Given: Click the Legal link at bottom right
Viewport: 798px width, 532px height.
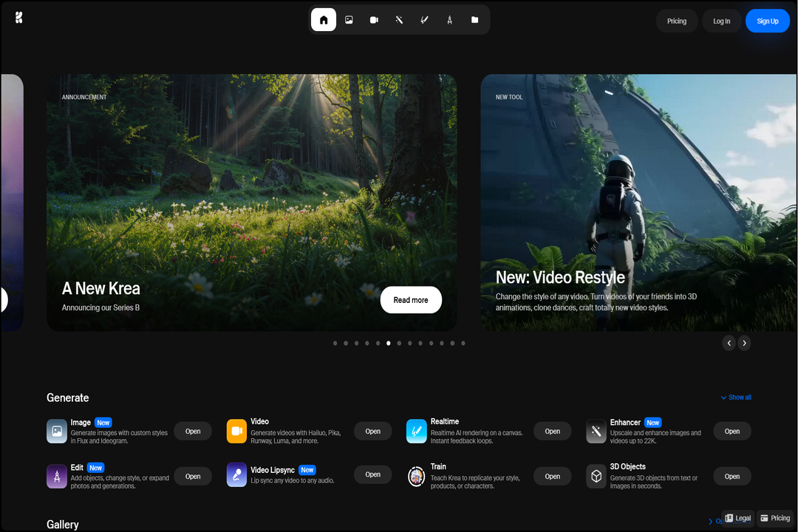Looking at the screenshot, I should click(x=738, y=518).
